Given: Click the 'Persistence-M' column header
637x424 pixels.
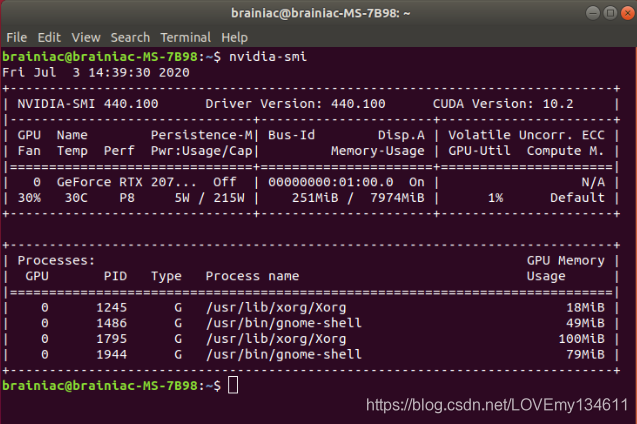Looking at the screenshot, I should (x=202, y=135).
